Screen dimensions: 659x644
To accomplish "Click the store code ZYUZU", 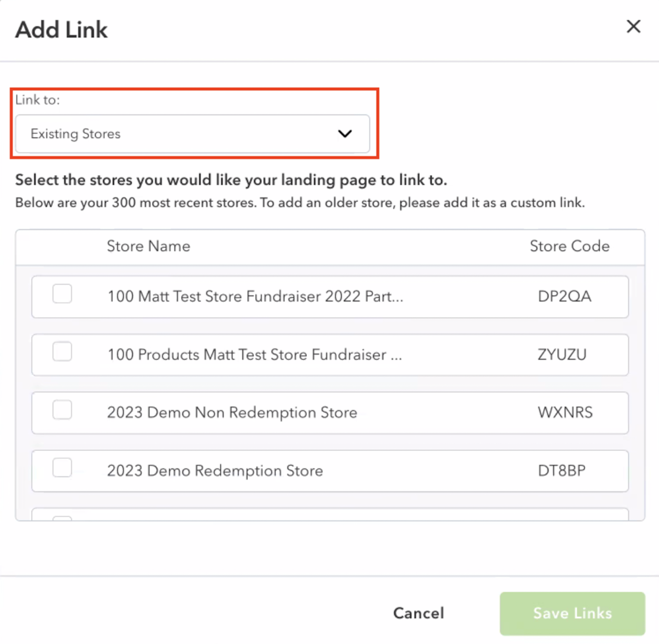I will 562,355.
